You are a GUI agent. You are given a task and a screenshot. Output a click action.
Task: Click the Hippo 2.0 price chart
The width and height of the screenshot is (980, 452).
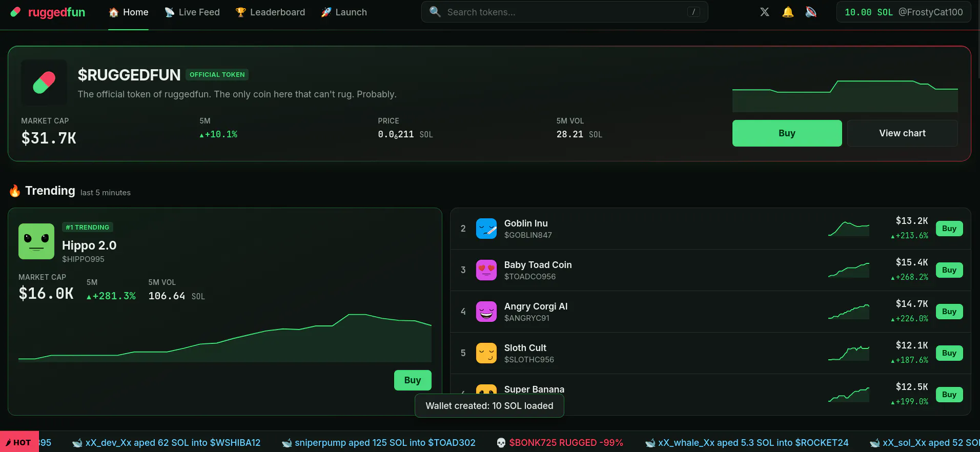click(x=225, y=337)
